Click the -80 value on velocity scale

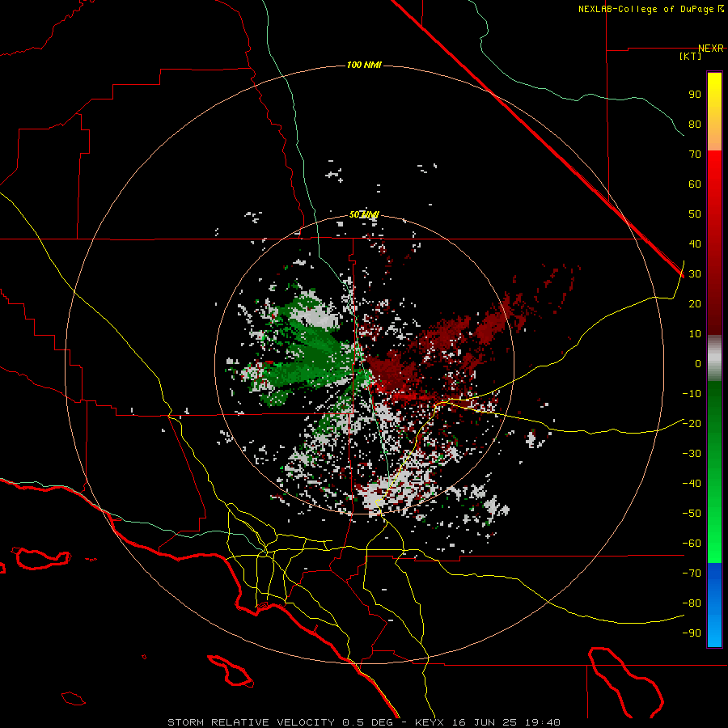[x=692, y=603]
